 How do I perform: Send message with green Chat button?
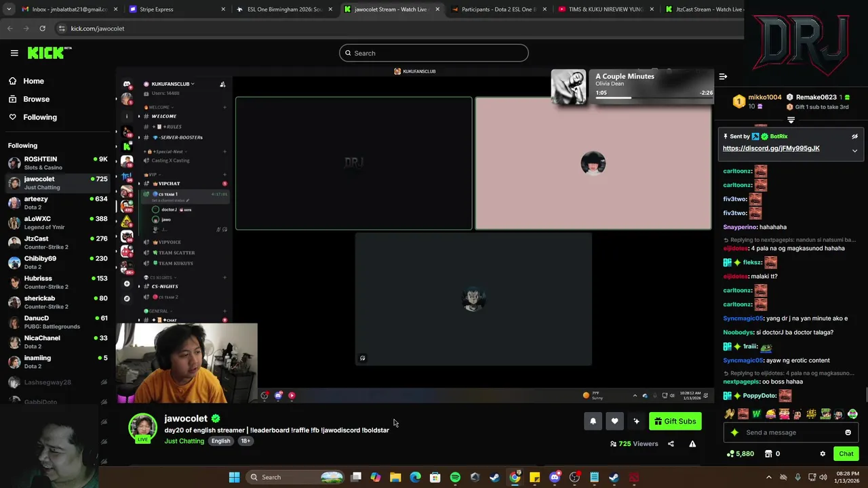click(x=846, y=454)
